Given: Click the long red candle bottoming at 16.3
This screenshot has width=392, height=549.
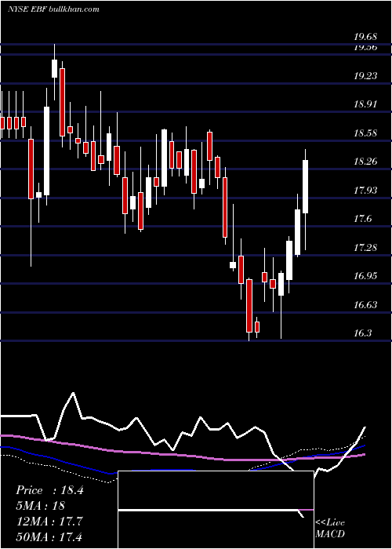Looking at the screenshot, I should [x=249, y=306].
